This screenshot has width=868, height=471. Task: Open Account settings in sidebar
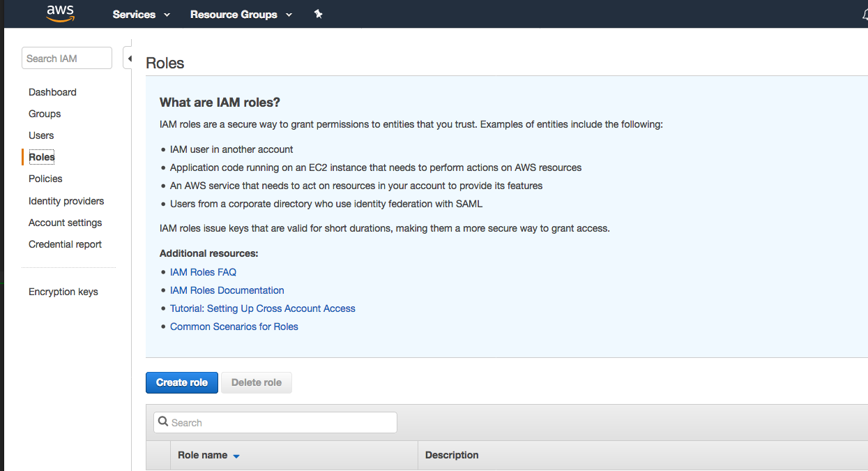[x=65, y=223]
